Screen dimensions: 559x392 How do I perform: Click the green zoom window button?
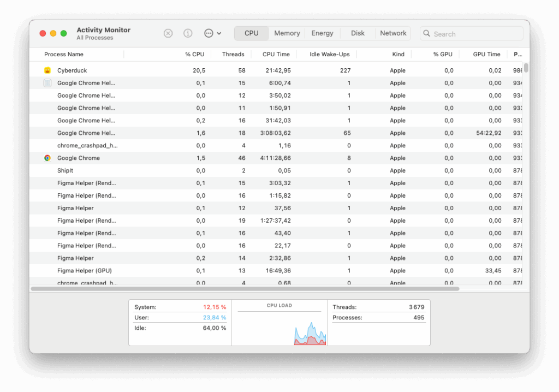click(63, 33)
